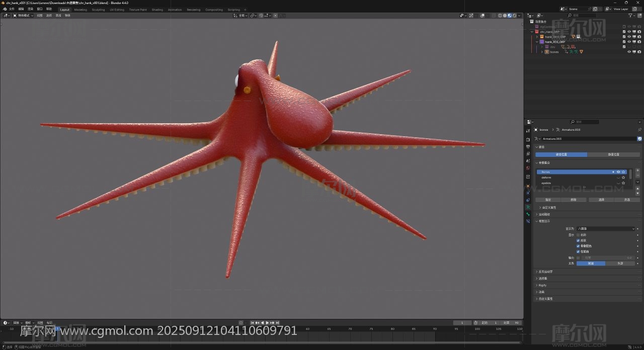
Task: Add a new workspace with the plus tab
Action: point(246,10)
